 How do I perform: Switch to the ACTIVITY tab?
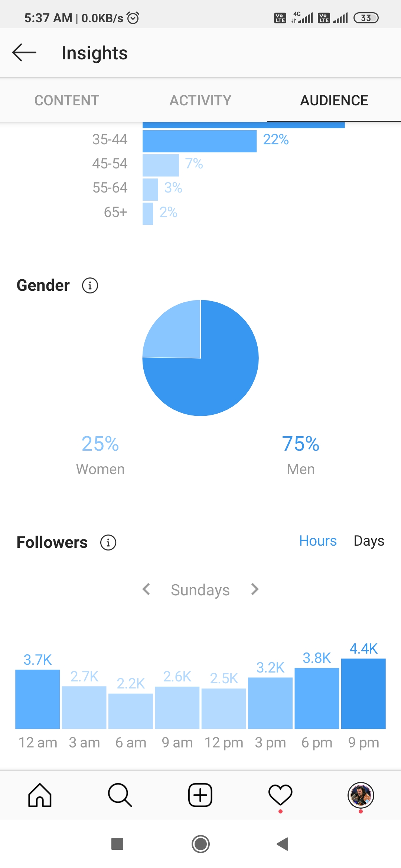[200, 100]
